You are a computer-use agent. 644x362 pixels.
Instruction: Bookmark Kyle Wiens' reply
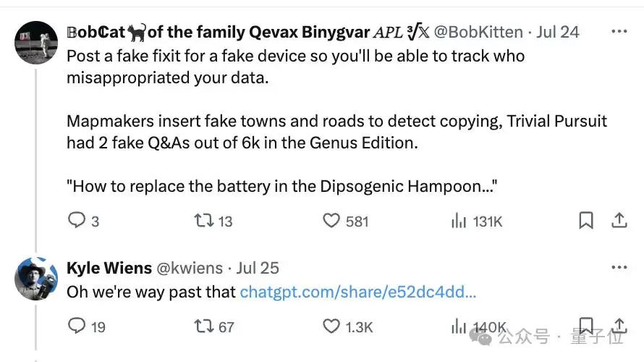pyautogui.click(x=585, y=326)
